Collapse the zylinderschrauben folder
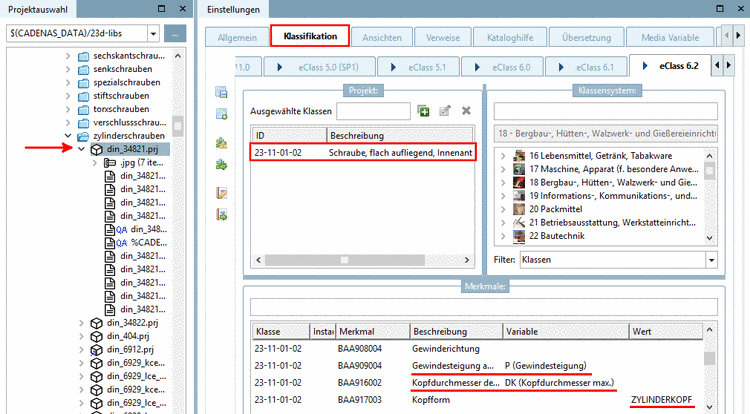Viewport: 750px width, 414px height. coord(68,136)
